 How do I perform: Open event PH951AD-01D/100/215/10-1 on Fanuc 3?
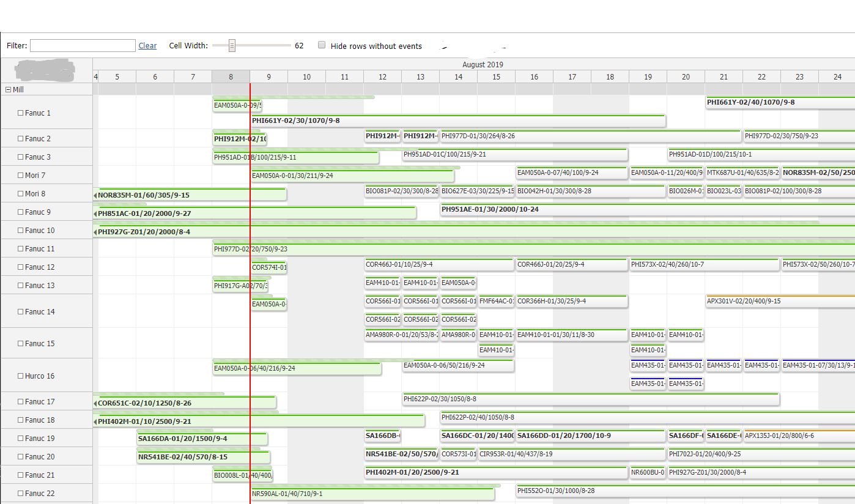click(x=761, y=155)
